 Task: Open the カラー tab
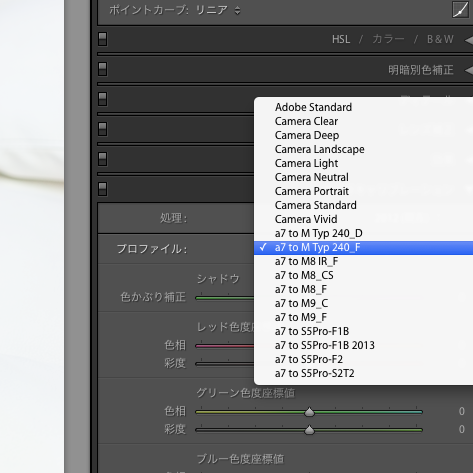click(388, 39)
